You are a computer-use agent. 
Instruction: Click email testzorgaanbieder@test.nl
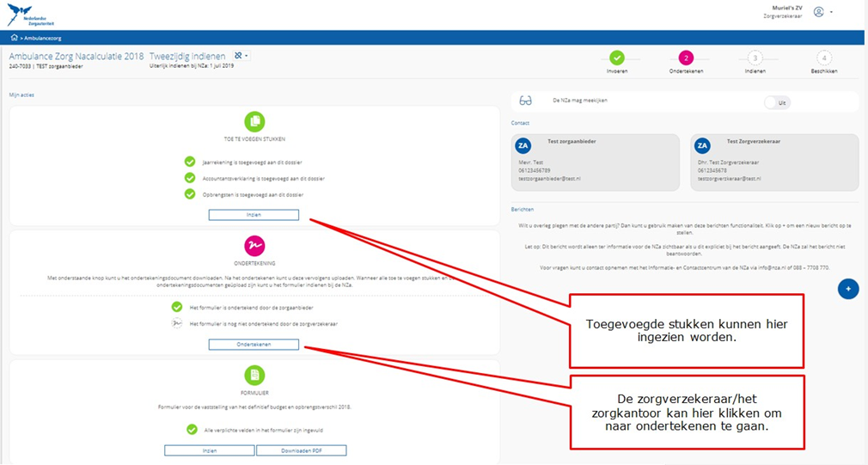pos(549,179)
